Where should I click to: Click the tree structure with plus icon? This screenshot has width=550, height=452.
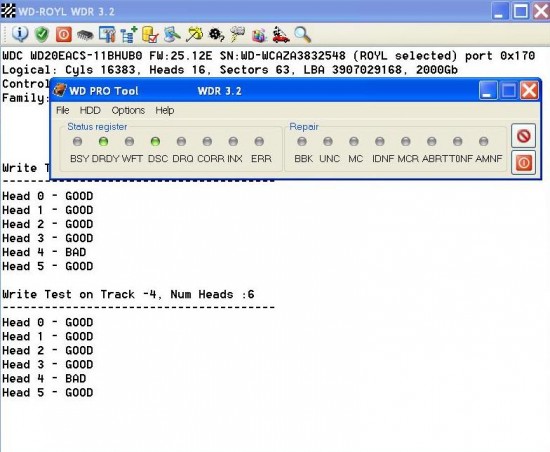129,34
